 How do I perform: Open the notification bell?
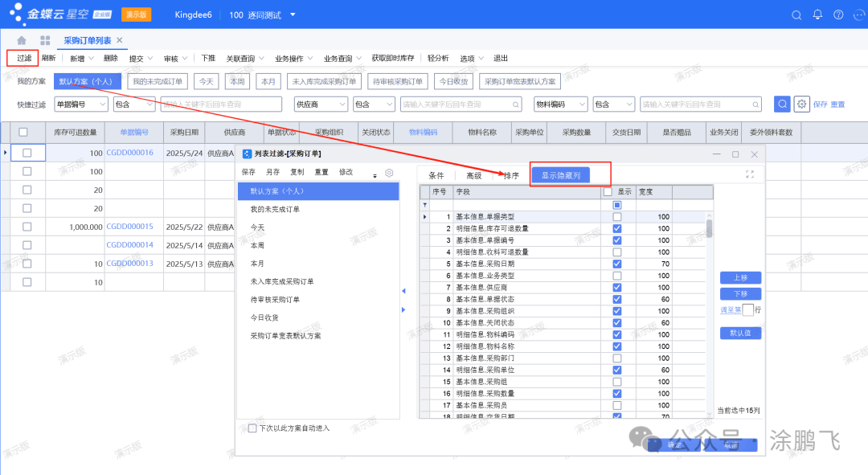(x=817, y=15)
